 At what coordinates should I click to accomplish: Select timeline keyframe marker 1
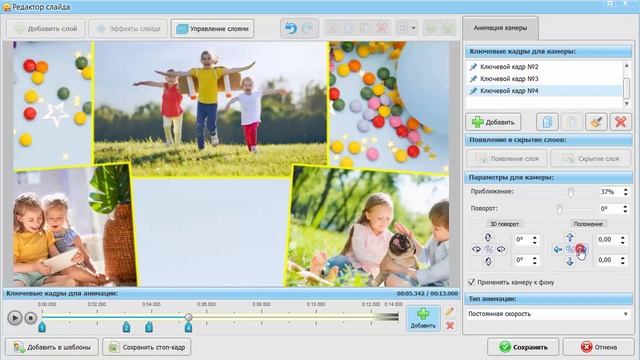tap(42, 327)
